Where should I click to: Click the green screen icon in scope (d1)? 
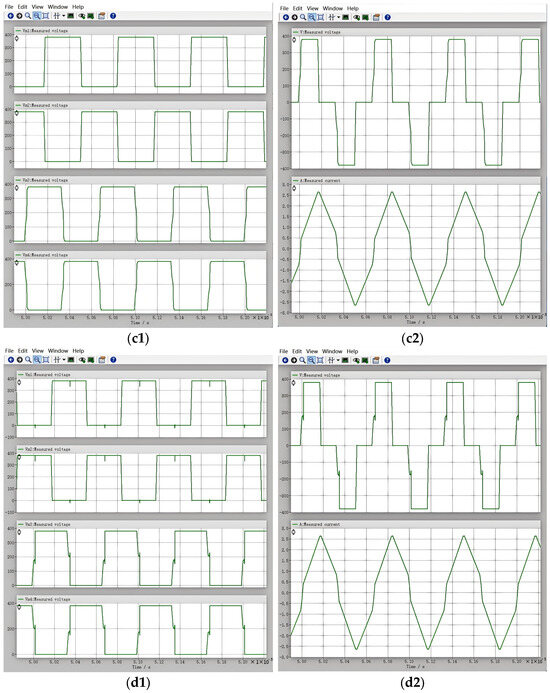90,360
